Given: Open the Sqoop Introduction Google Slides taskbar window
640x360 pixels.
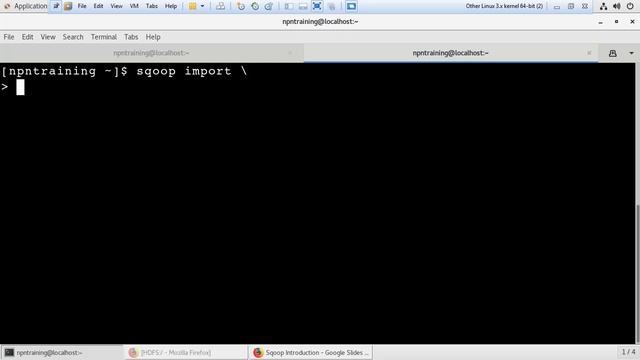Looking at the screenshot, I should click(311, 353).
